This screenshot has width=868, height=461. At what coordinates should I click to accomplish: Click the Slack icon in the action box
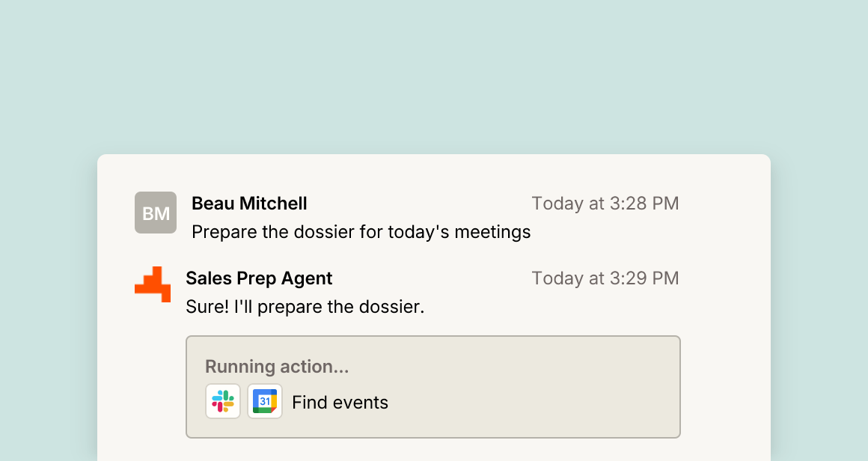coord(223,401)
